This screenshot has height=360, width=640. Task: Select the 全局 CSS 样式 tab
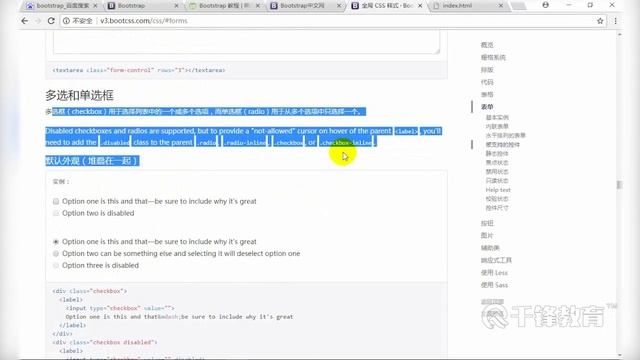tap(387, 6)
